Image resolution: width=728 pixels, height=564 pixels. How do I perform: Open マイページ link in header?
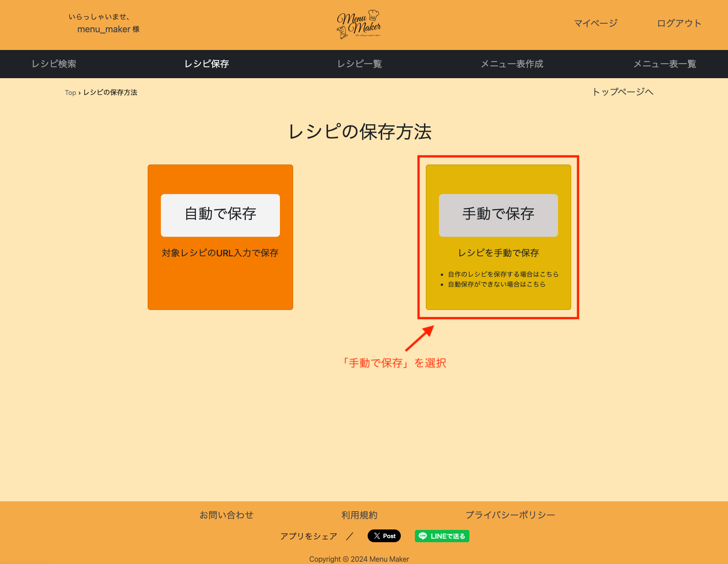pyautogui.click(x=596, y=23)
